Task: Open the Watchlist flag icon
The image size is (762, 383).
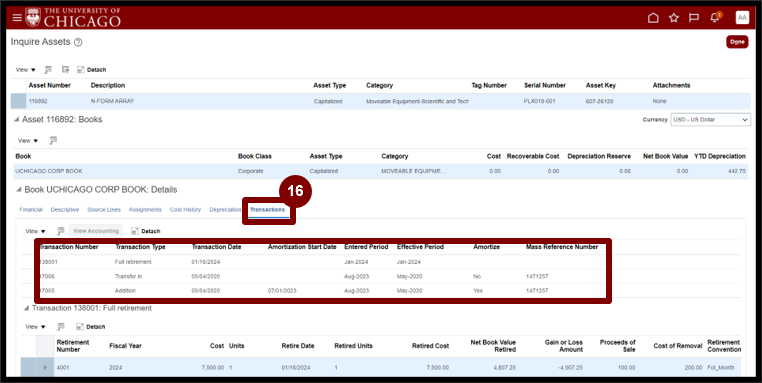Action: 694,18
